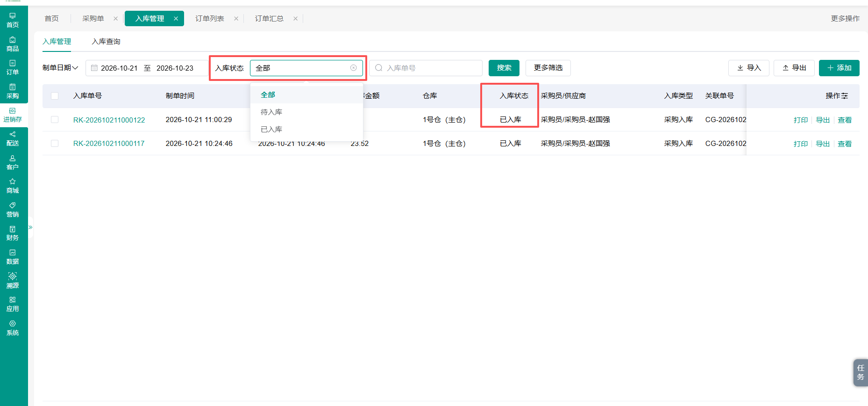Open the 应用 sidebar section

pyautogui.click(x=13, y=304)
